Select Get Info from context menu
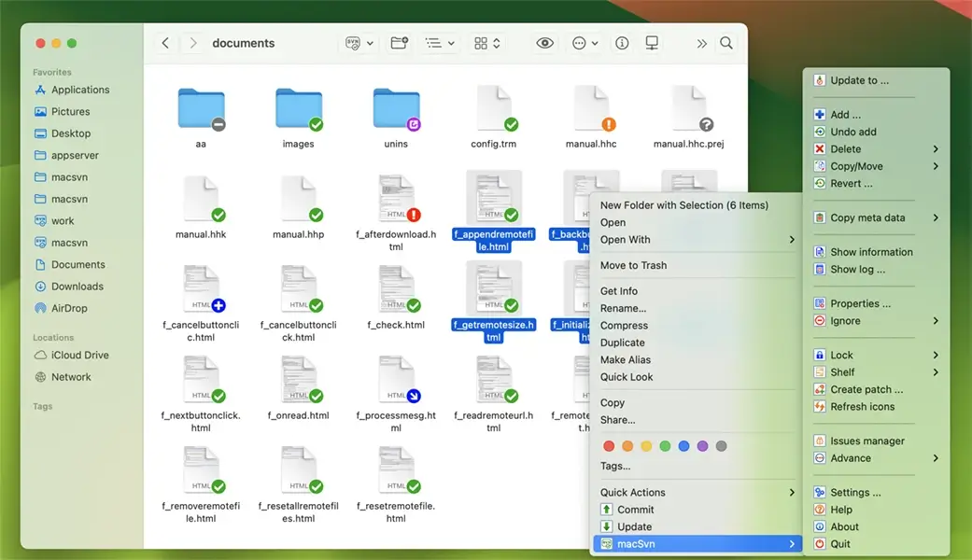 (x=619, y=291)
